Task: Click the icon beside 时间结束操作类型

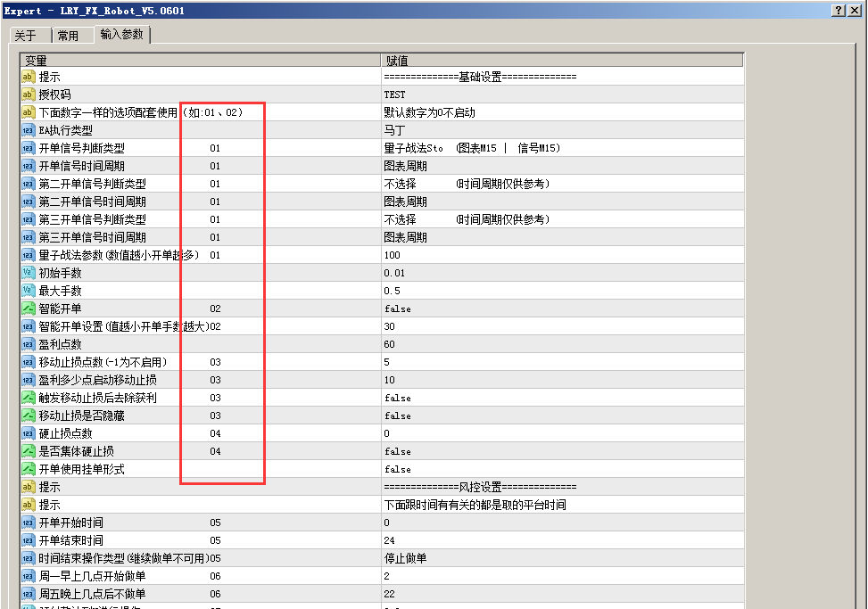Action: coord(29,559)
